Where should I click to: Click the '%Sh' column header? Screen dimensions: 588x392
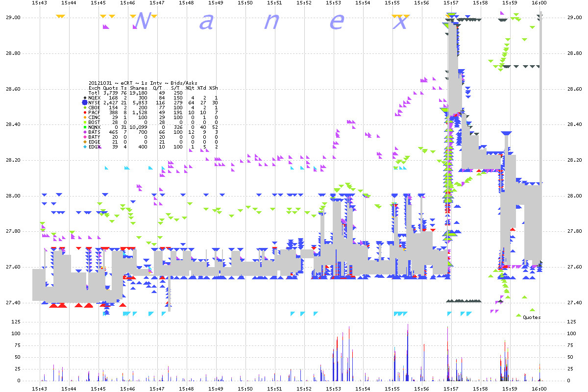(x=214, y=88)
